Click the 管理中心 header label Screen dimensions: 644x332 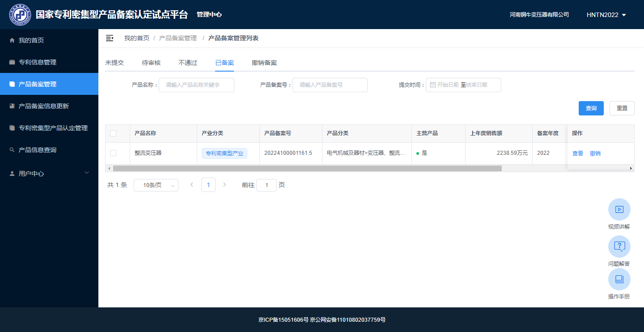pos(209,15)
